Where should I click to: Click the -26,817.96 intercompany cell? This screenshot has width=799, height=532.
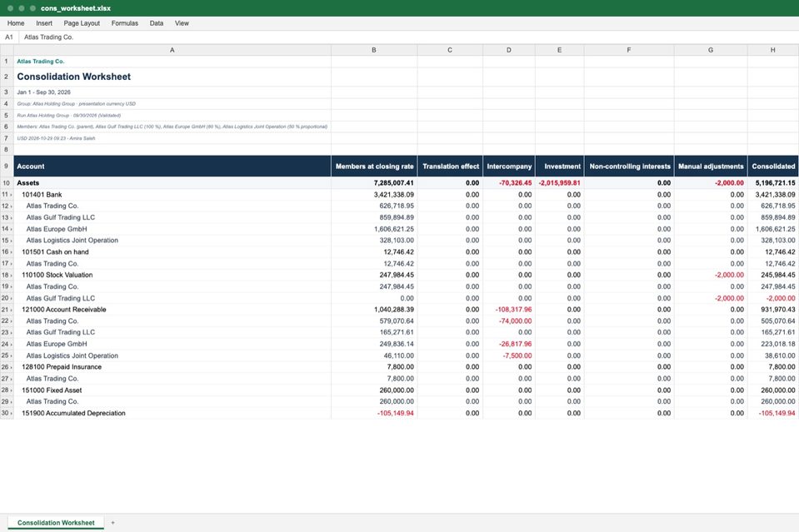pos(509,344)
